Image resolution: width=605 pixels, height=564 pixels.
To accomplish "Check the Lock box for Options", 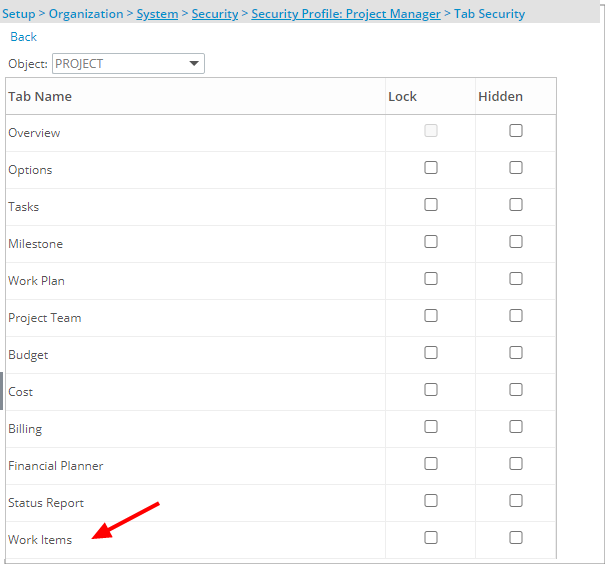I will coord(431,168).
